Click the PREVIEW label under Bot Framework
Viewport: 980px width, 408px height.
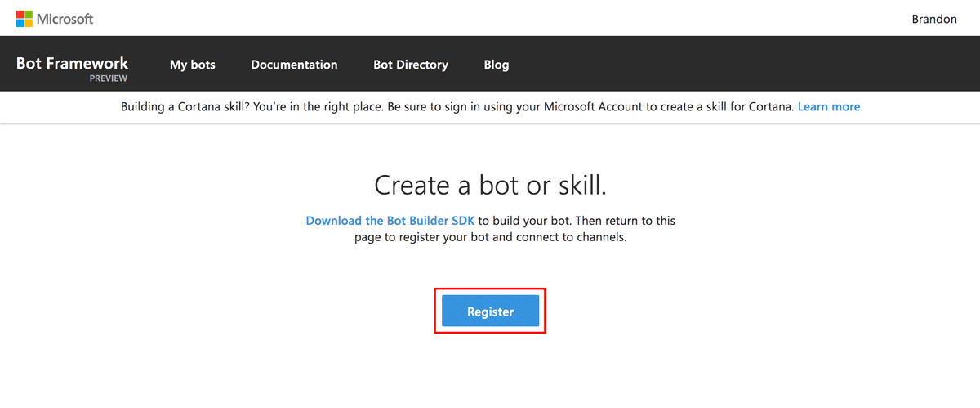(109, 78)
